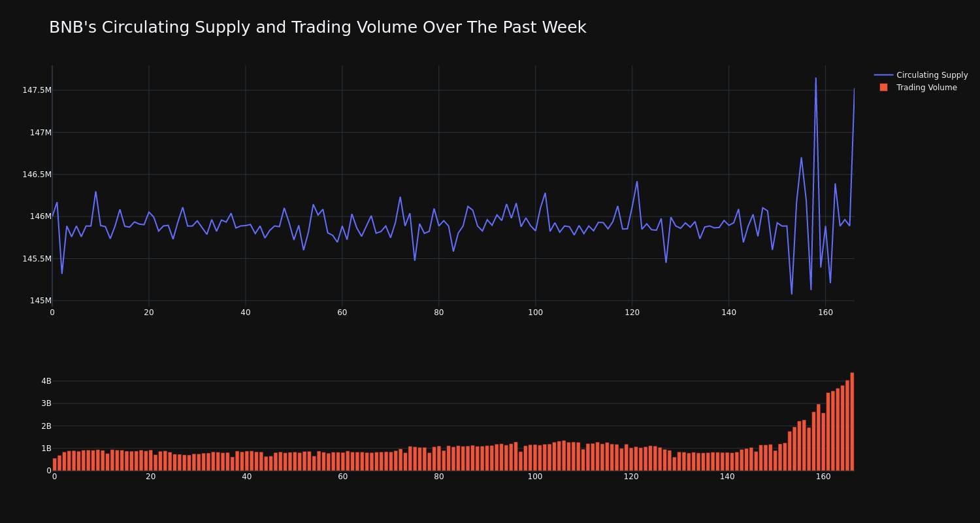Click x-axis tick 140 under volume chart
This screenshot has height=523, width=980.
click(x=727, y=477)
